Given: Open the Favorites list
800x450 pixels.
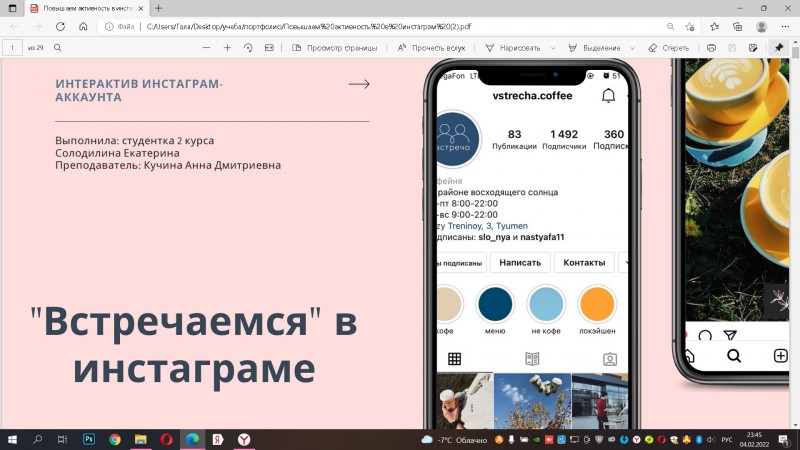Looking at the screenshot, I should pos(714,27).
